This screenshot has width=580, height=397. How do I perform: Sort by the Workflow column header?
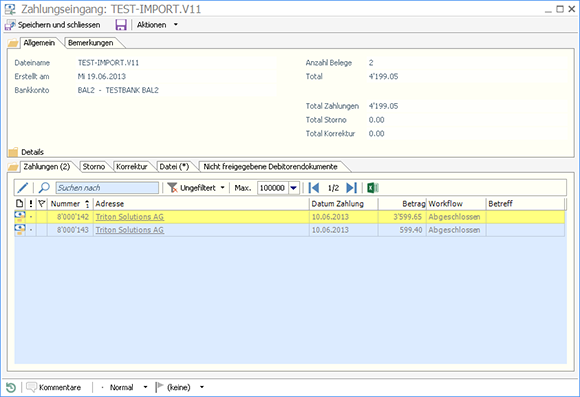pos(456,203)
